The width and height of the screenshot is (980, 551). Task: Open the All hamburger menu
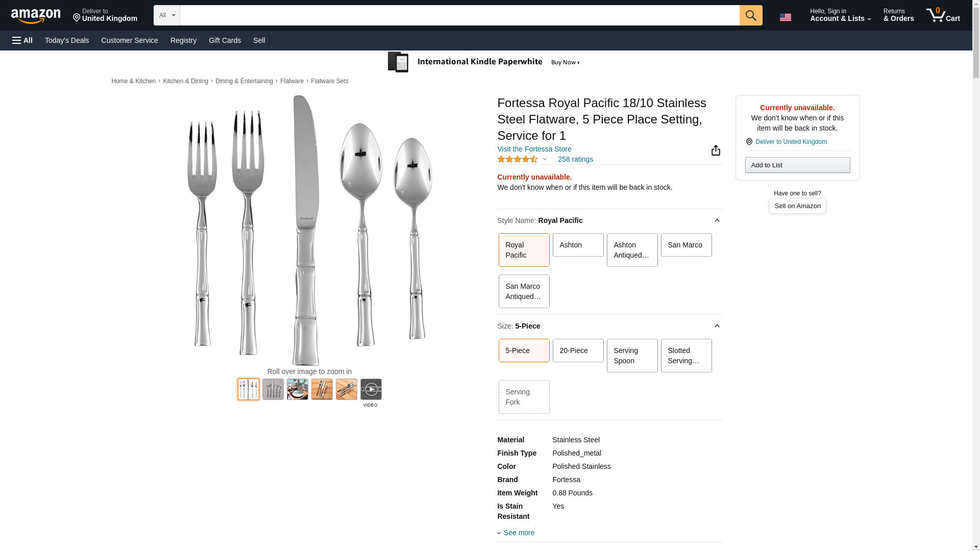pyautogui.click(x=22, y=40)
